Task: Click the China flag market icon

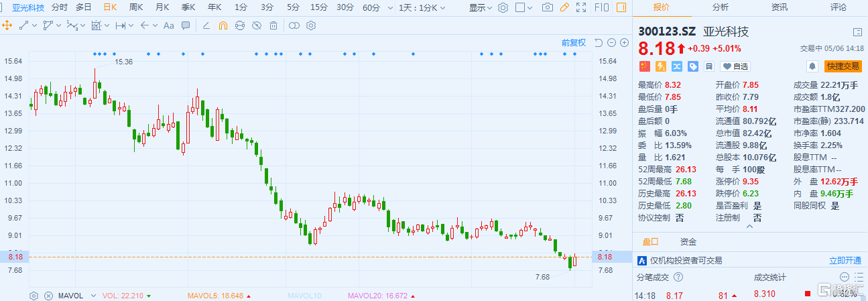Action: click(644, 66)
